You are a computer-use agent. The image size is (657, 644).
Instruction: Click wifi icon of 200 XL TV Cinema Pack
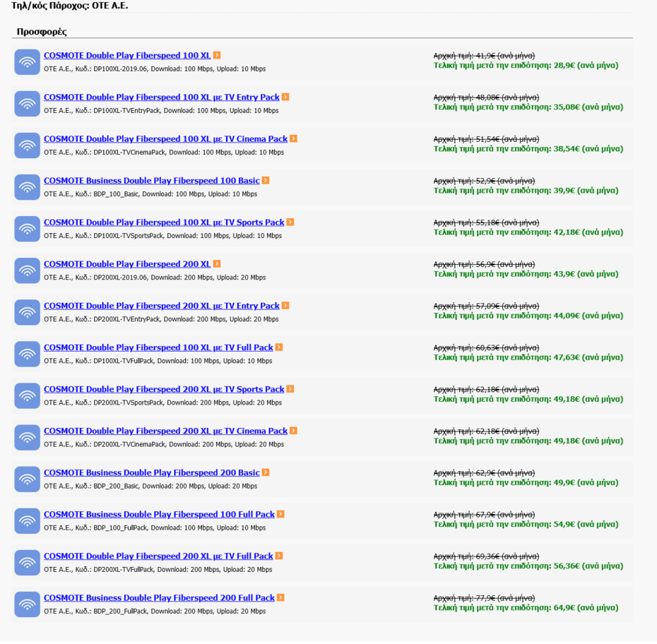click(x=28, y=438)
